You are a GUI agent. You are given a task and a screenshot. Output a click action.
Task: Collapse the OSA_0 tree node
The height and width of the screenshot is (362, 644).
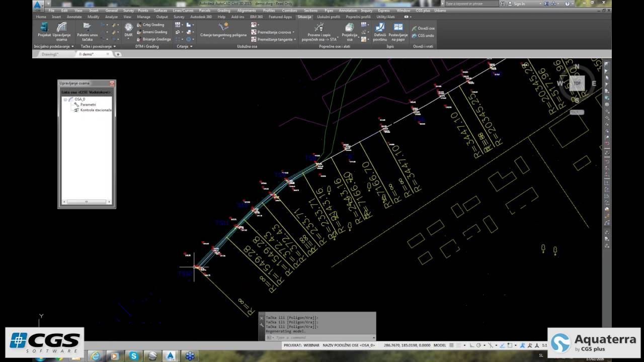point(65,100)
